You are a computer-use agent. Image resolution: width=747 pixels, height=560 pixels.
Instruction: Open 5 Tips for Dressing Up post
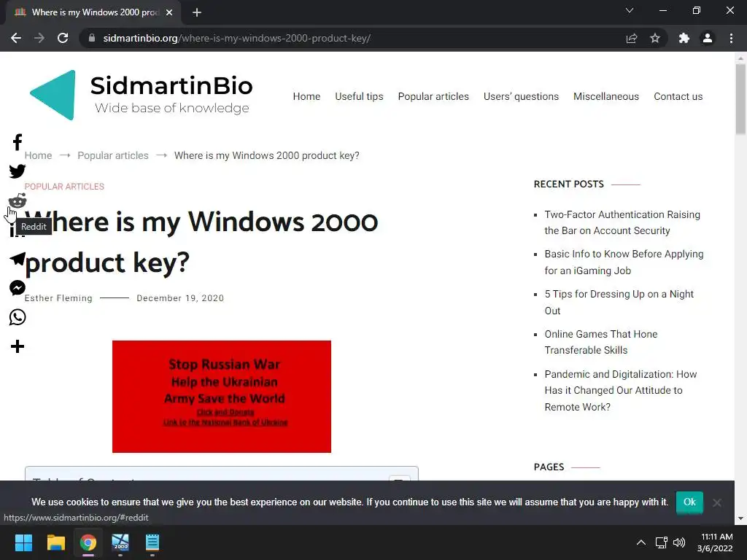pyautogui.click(x=619, y=303)
